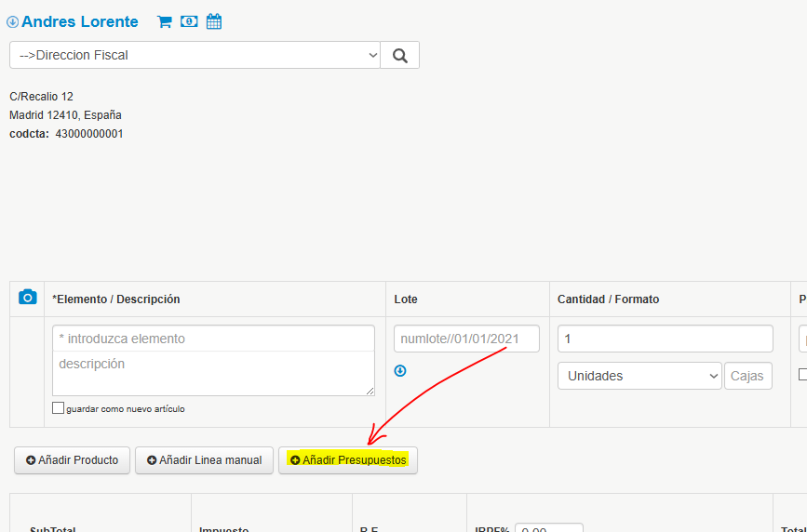This screenshot has height=532, width=807.
Task: Click the quantity field showing 1
Action: click(x=666, y=339)
